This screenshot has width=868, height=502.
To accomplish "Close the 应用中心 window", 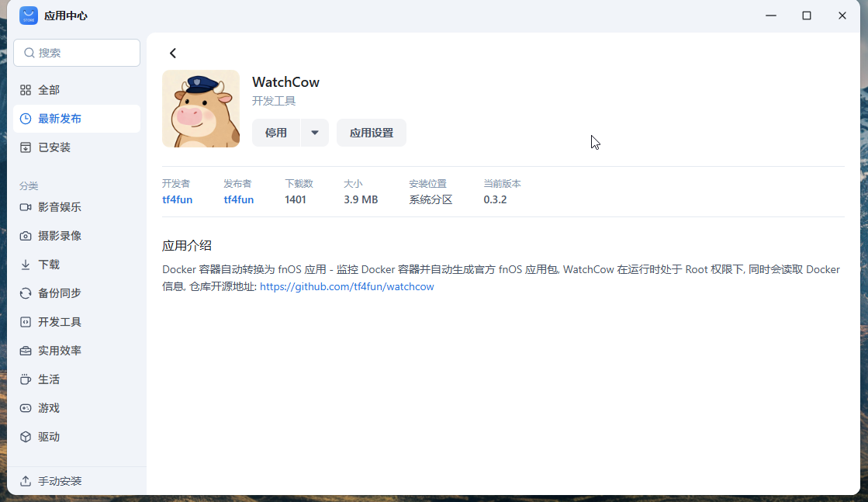I will point(842,16).
